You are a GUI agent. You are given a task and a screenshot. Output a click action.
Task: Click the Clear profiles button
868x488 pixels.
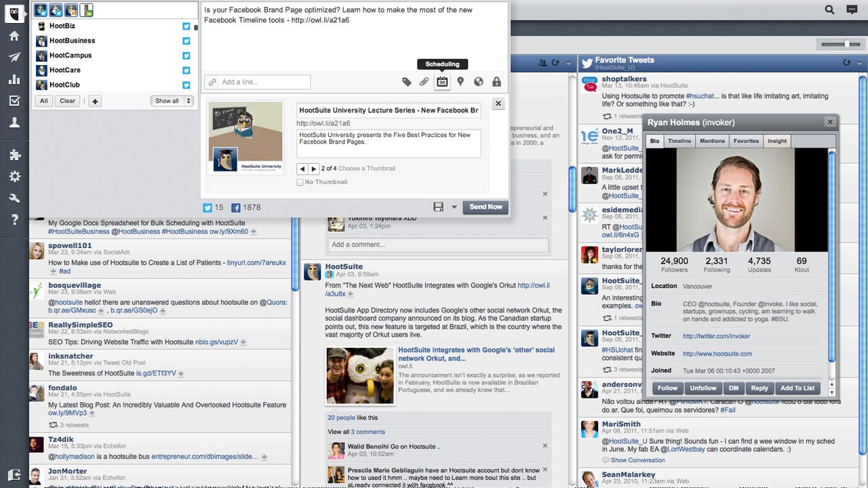[68, 101]
